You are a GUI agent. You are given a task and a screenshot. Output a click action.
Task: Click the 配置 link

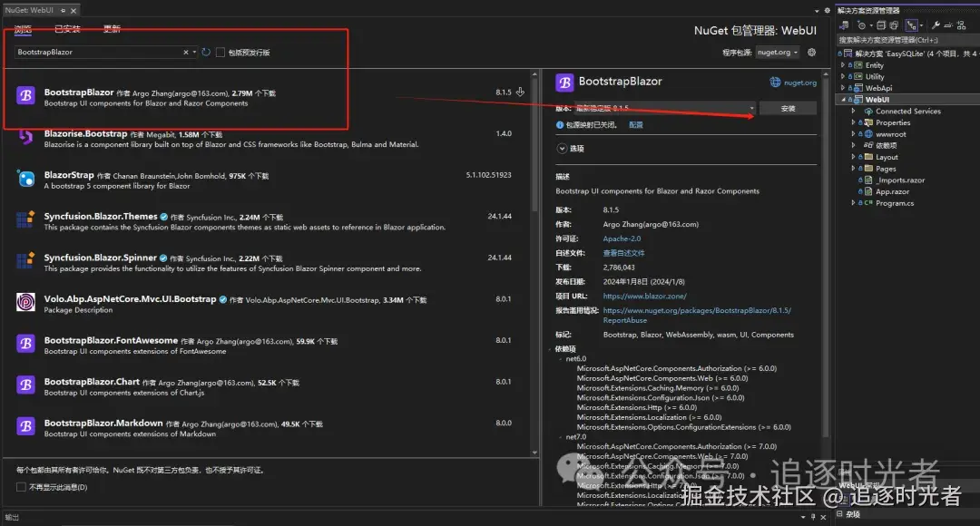pyautogui.click(x=635, y=125)
